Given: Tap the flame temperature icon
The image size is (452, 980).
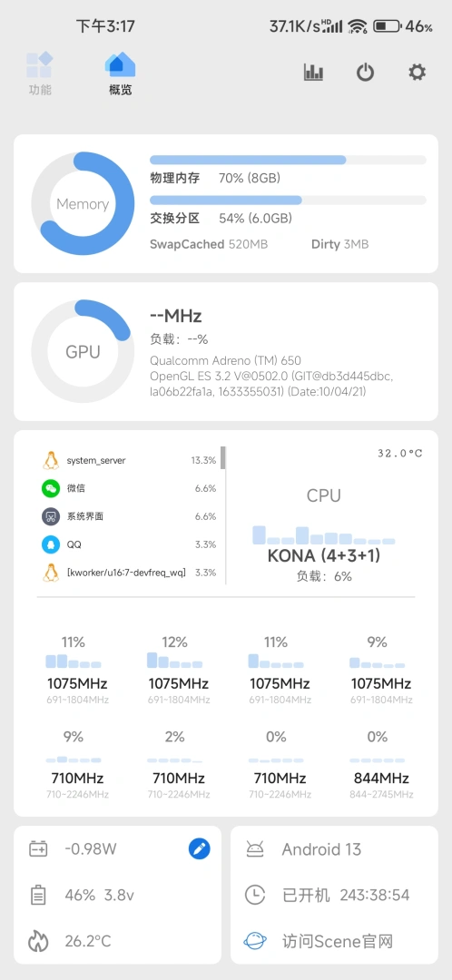Looking at the screenshot, I should 38,941.
